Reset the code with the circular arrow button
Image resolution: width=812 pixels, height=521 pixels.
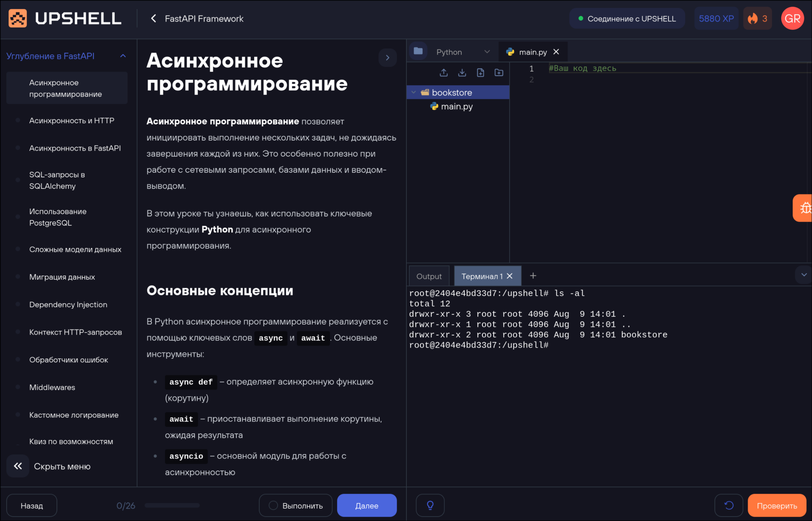click(x=729, y=506)
